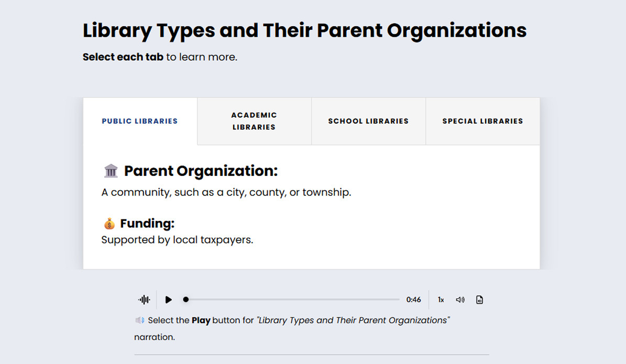Click the page title heading
The height and width of the screenshot is (364, 626).
coord(304,30)
